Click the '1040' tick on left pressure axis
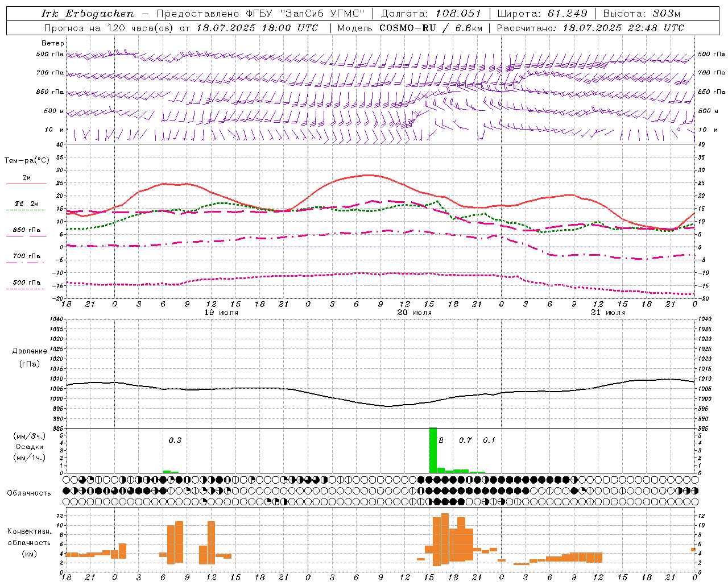This screenshot has width=728, height=582. pyautogui.click(x=55, y=319)
